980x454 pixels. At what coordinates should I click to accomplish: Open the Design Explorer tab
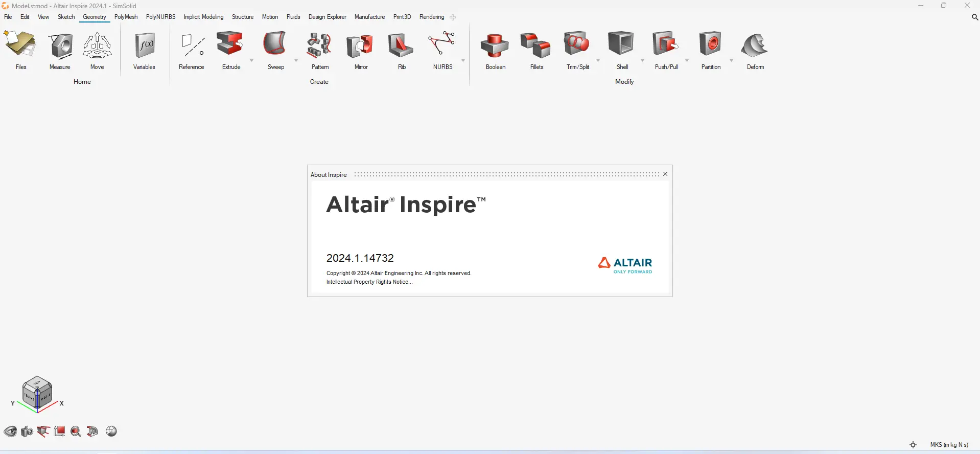[x=328, y=17]
